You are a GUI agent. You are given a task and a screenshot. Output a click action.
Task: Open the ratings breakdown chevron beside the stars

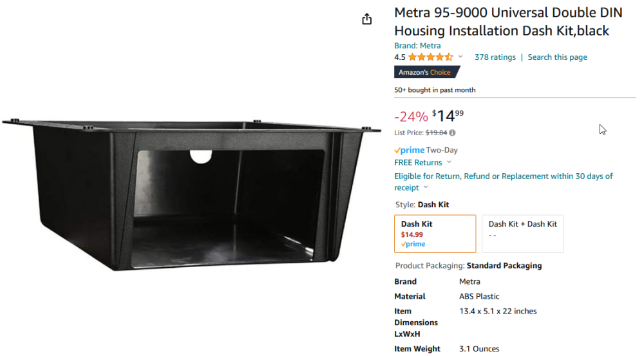point(460,57)
